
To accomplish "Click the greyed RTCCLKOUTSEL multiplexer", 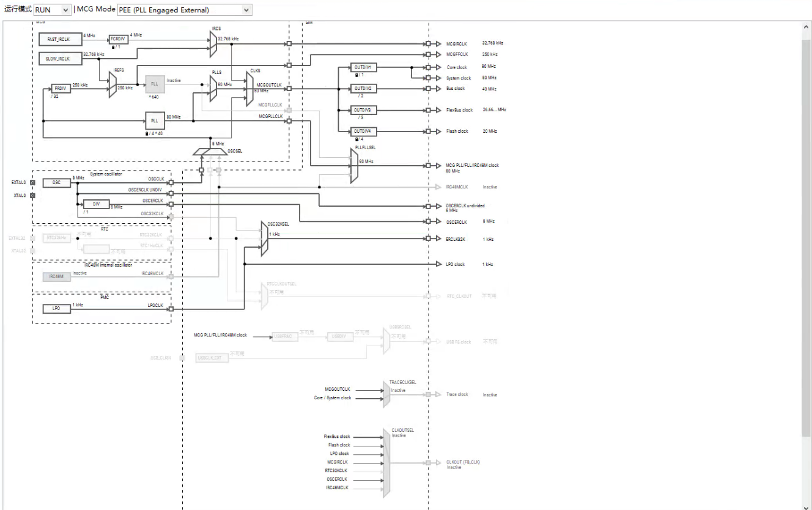I will pos(264,297).
